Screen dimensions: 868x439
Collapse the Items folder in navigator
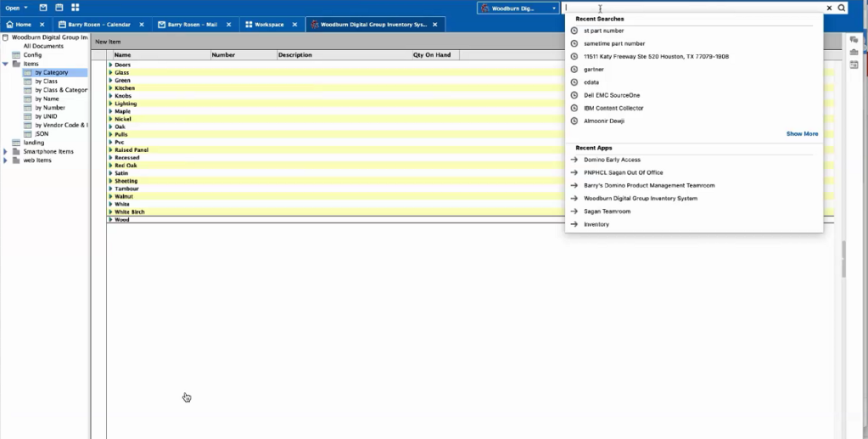tap(6, 64)
